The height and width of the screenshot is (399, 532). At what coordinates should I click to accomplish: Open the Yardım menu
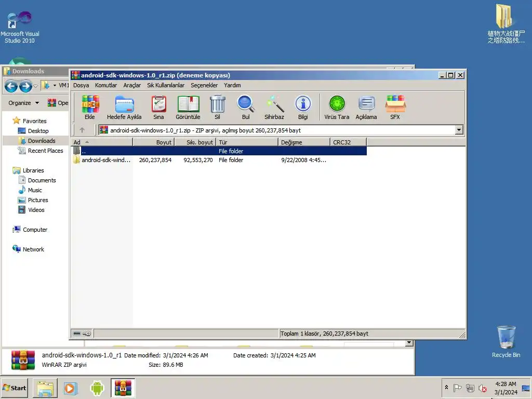(x=232, y=85)
